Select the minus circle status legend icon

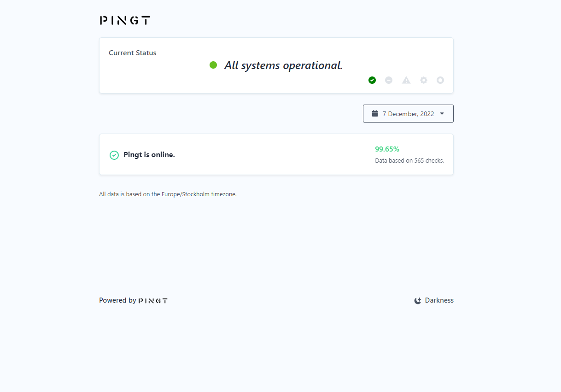point(389,80)
